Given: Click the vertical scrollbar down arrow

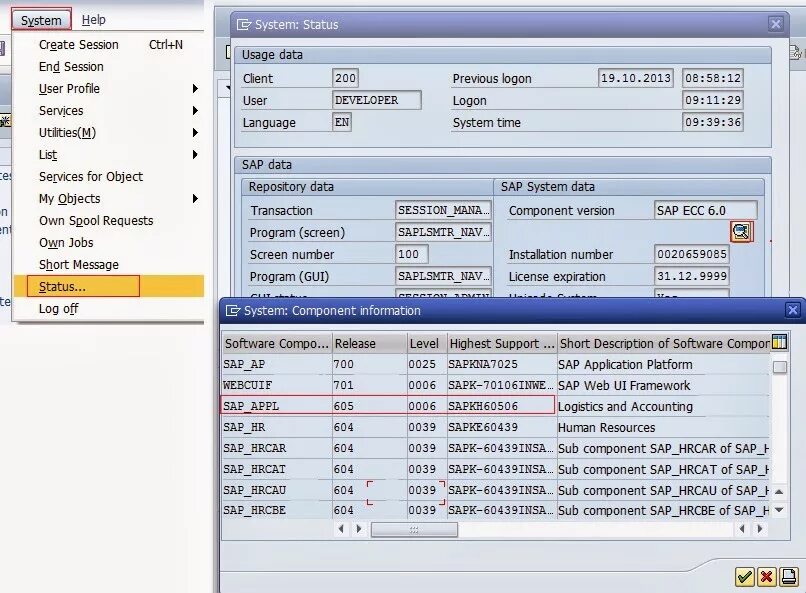Looking at the screenshot, I should [779, 510].
